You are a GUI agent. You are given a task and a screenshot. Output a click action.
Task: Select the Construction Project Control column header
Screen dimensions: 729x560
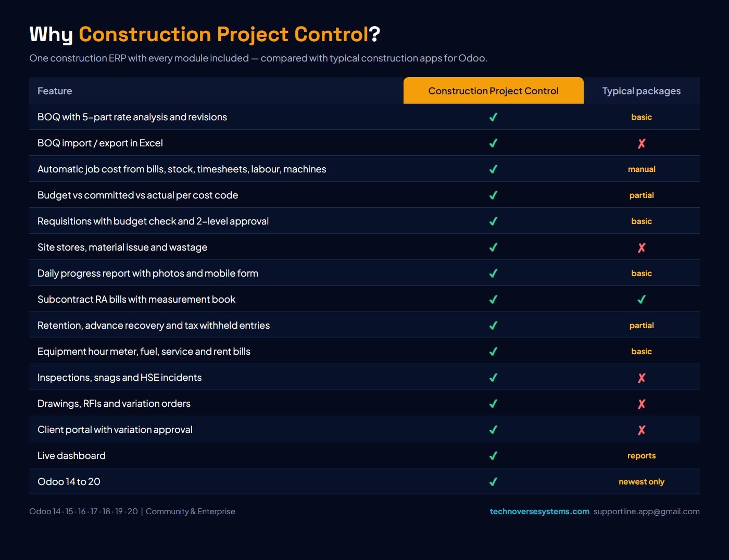[494, 91]
